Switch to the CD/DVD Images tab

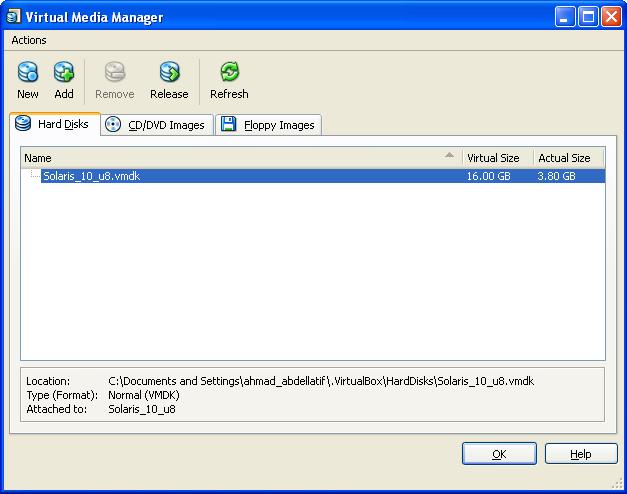pyautogui.click(x=157, y=125)
